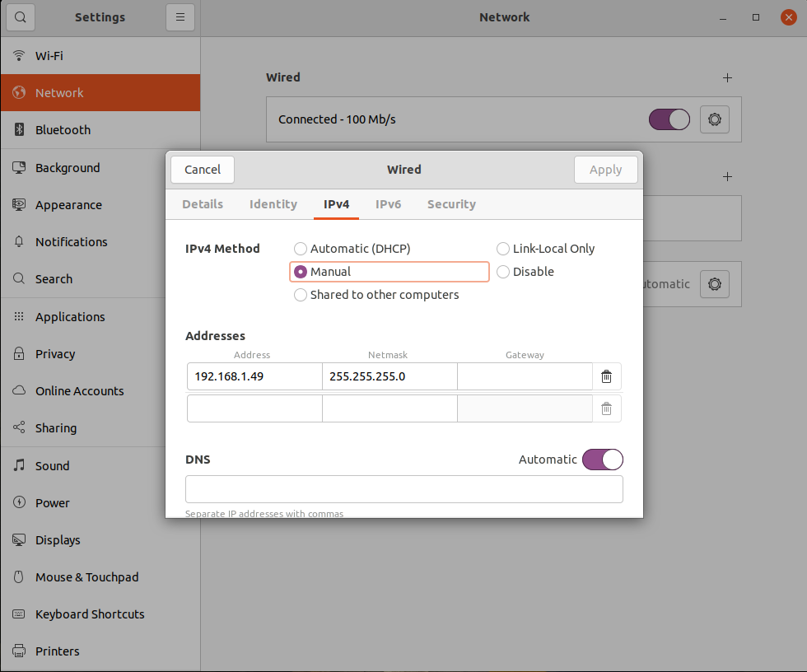Select Manual IPv4 method

(389, 272)
